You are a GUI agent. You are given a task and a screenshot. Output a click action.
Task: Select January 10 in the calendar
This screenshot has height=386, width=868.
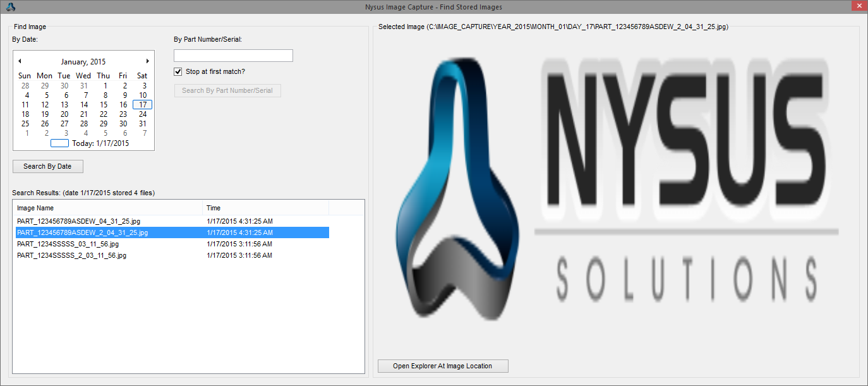143,95
